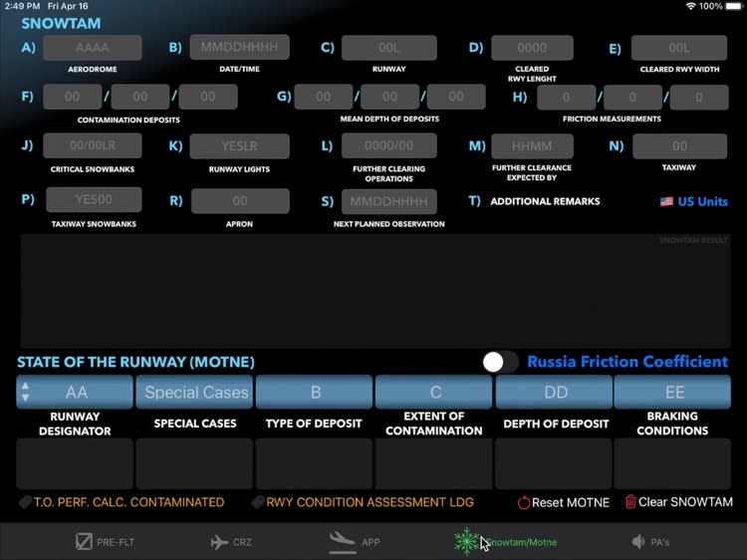Screen dimensions: 747x560
Task: Click the Reset MOTNE text
Action: [571, 502]
